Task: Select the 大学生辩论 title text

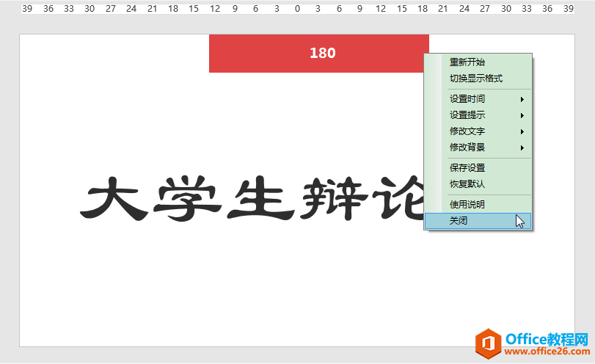Action: tap(252, 198)
